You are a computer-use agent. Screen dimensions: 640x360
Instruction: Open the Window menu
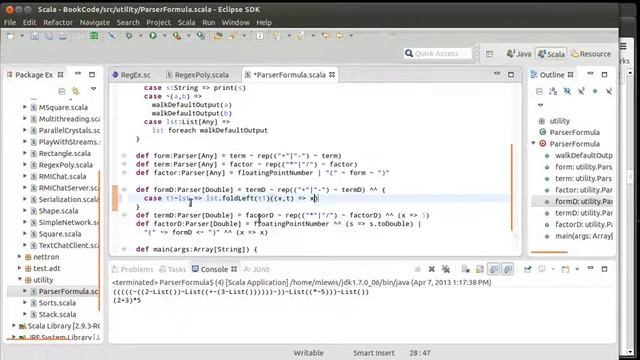[236, 22]
